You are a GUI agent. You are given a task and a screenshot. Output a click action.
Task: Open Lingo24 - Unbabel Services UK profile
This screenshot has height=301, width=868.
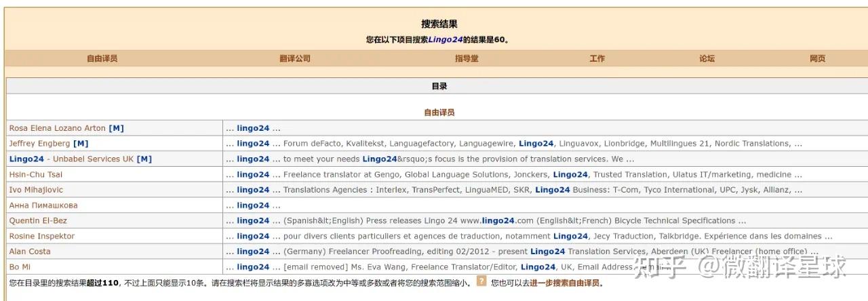71,159
